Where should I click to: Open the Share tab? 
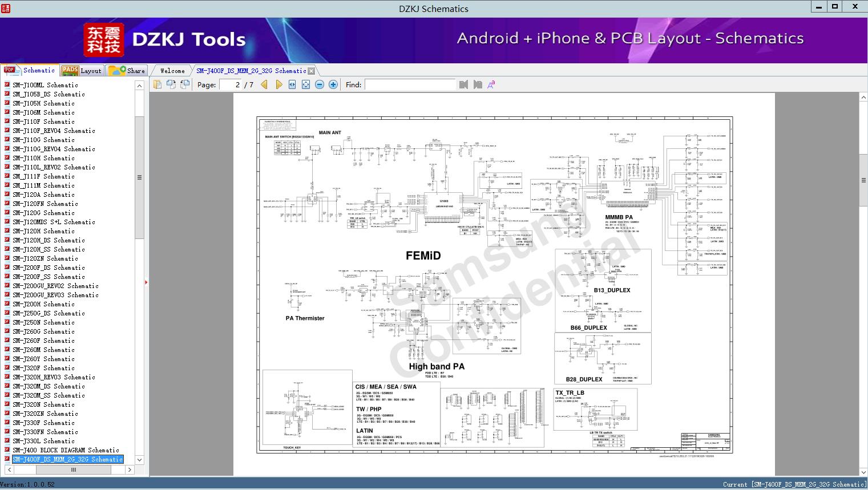[x=127, y=71]
